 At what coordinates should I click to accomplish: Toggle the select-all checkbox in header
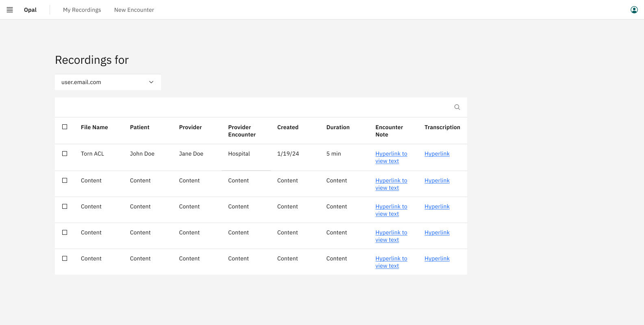pos(65,127)
